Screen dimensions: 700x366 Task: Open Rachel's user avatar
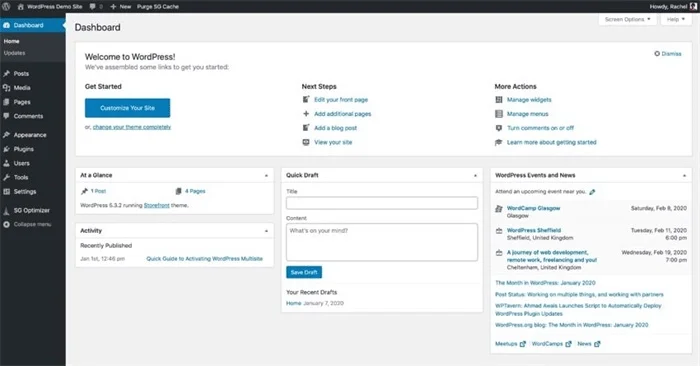pyautogui.click(x=693, y=6)
